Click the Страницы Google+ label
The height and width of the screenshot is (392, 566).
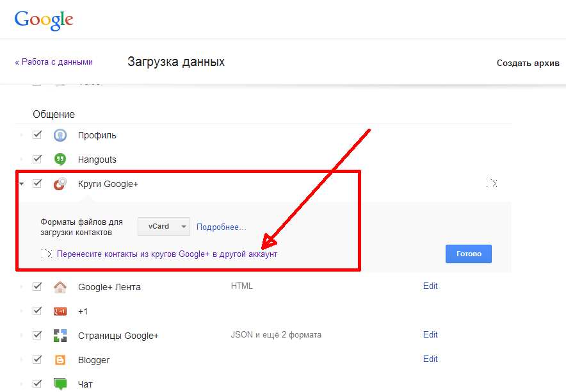118,336
